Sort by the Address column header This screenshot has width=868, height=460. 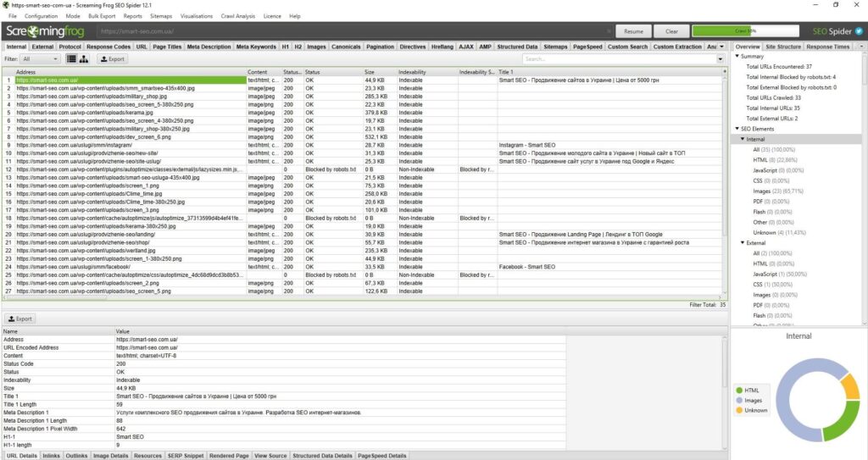[x=130, y=72]
